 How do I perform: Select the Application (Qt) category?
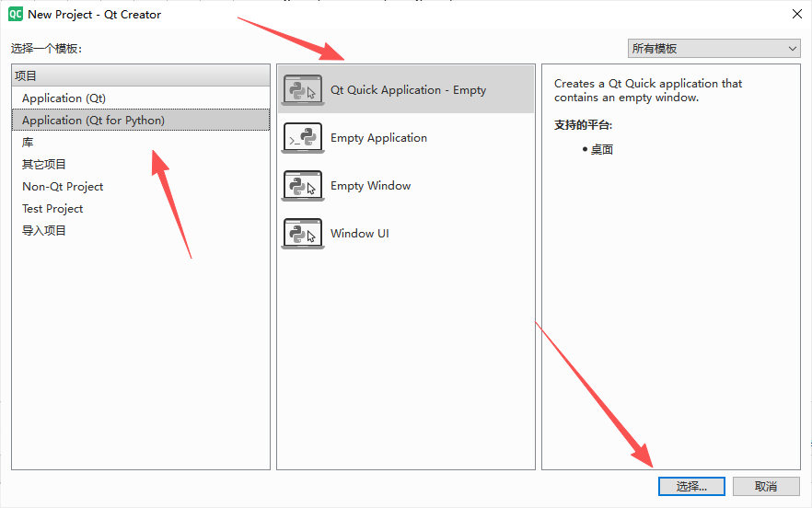pyautogui.click(x=141, y=98)
